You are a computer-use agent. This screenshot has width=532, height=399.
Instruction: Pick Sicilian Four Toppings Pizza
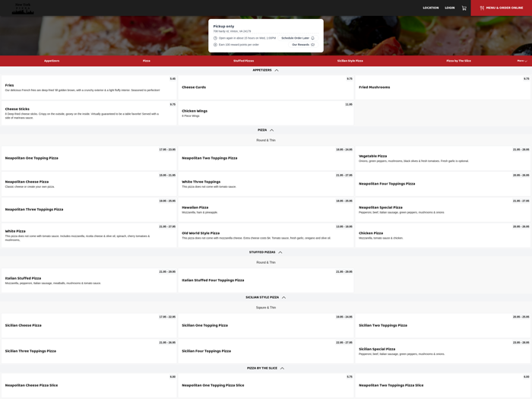point(266,351)
